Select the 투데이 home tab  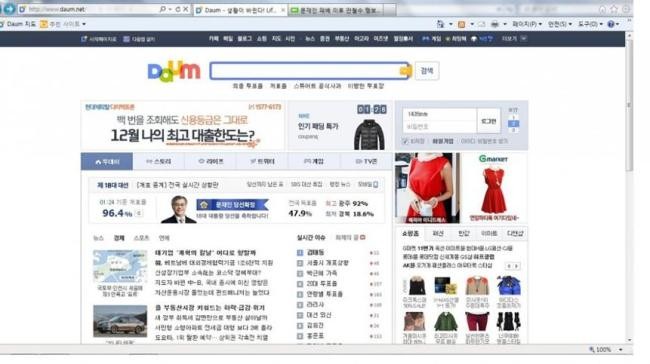click(x=107, y=161)
